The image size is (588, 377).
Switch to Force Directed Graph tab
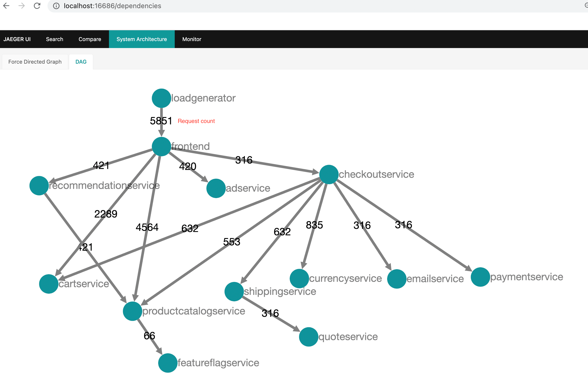[x=35, y=61]
